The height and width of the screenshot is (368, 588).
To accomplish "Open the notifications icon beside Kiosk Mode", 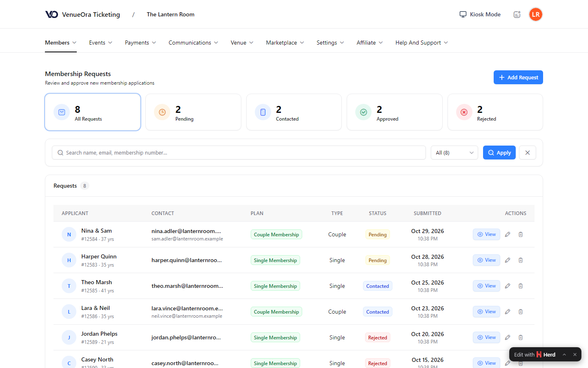I will [517, 14].
